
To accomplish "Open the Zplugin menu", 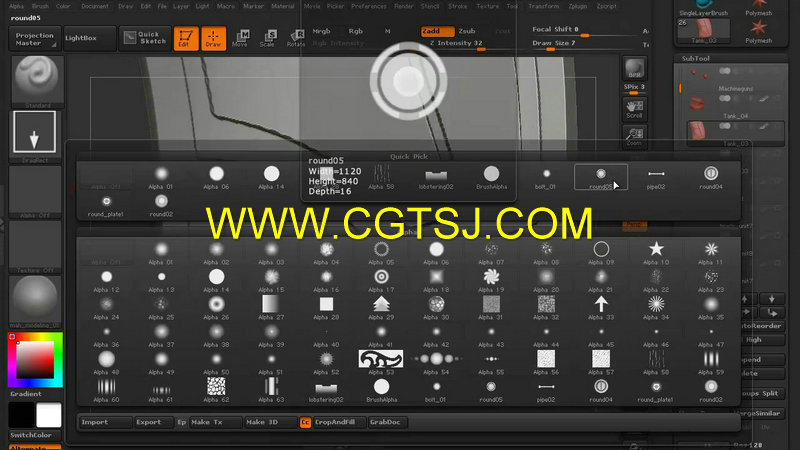I will click(578, 6).
